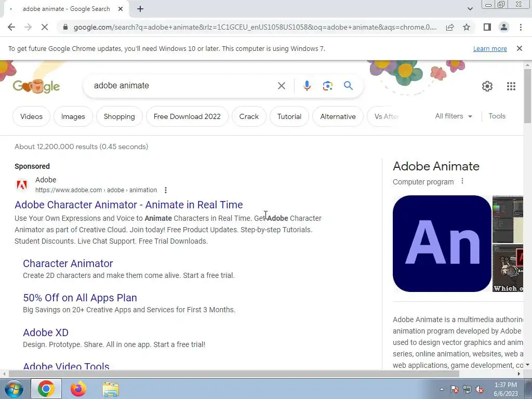
Task: Open a new browser tab
Action: pyautogui.click(x=140, y=9)
